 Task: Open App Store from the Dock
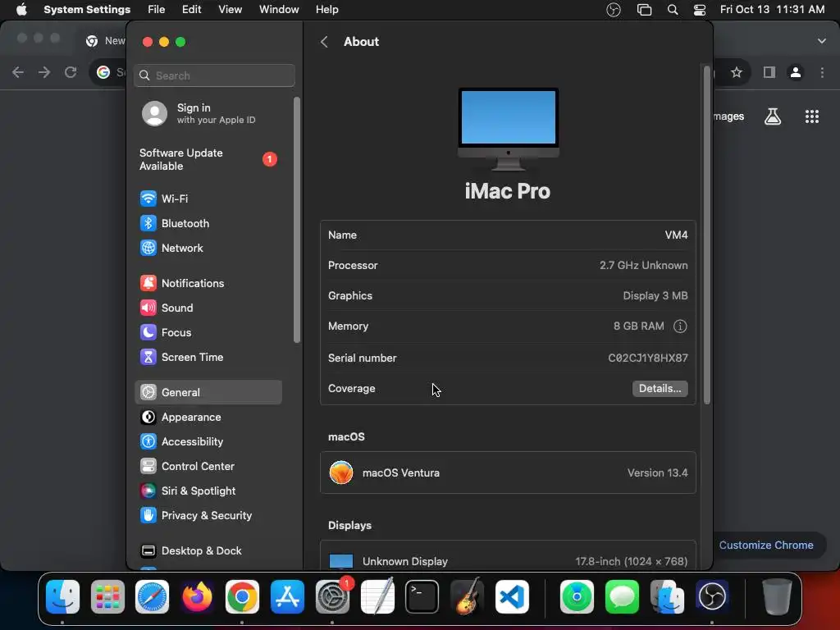point(287,597)
